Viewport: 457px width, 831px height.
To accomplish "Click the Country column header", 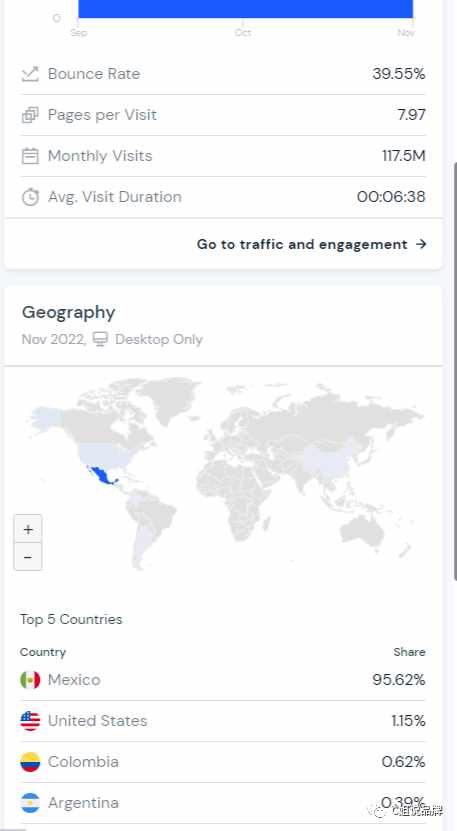I will (43, 652).
